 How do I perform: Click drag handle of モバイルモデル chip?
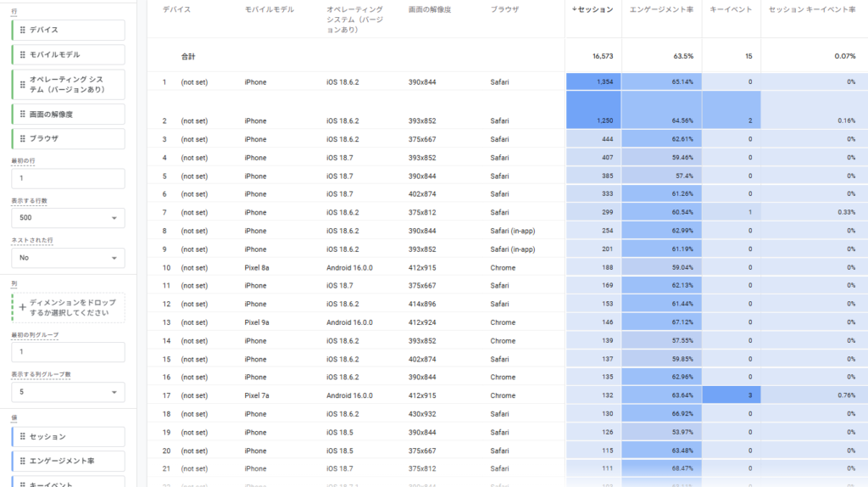[23, 54]
